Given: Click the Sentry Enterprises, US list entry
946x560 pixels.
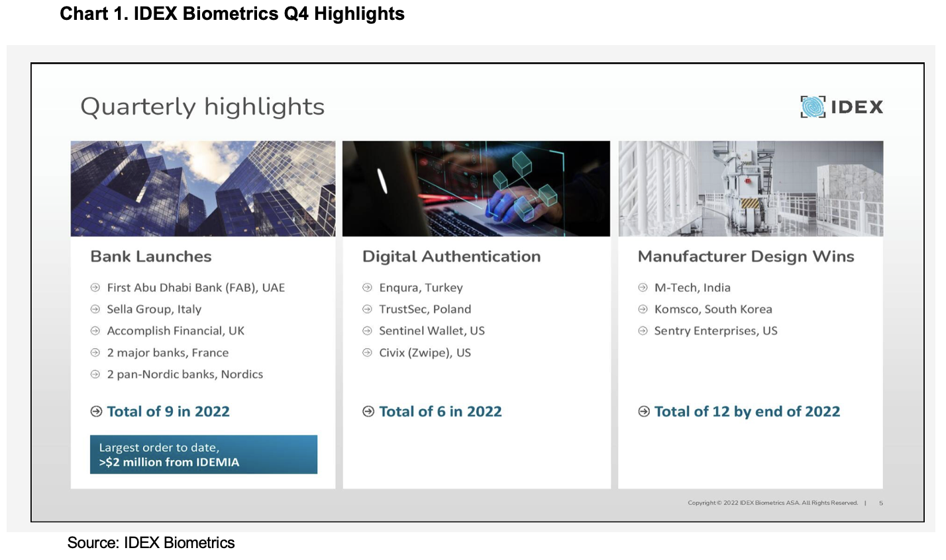Looking at the screenshot, I should point(715,331).
